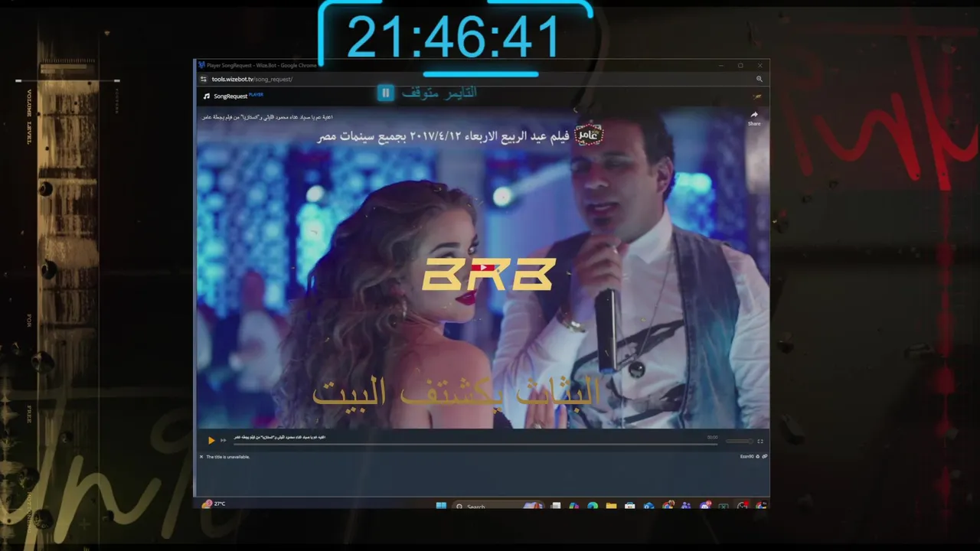
Task: Launch Microsoft Edge from the taskbar
Action: (592, 506)
